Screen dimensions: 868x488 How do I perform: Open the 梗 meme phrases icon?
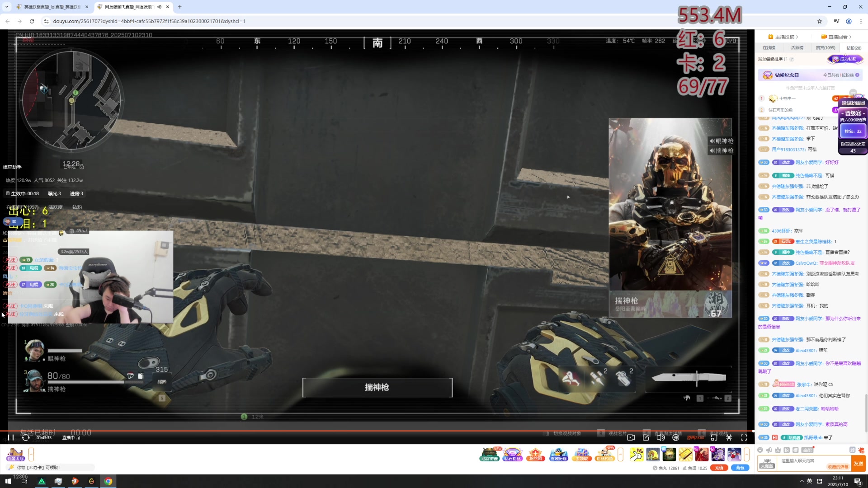pyautogui.click(x=795, y=450)
